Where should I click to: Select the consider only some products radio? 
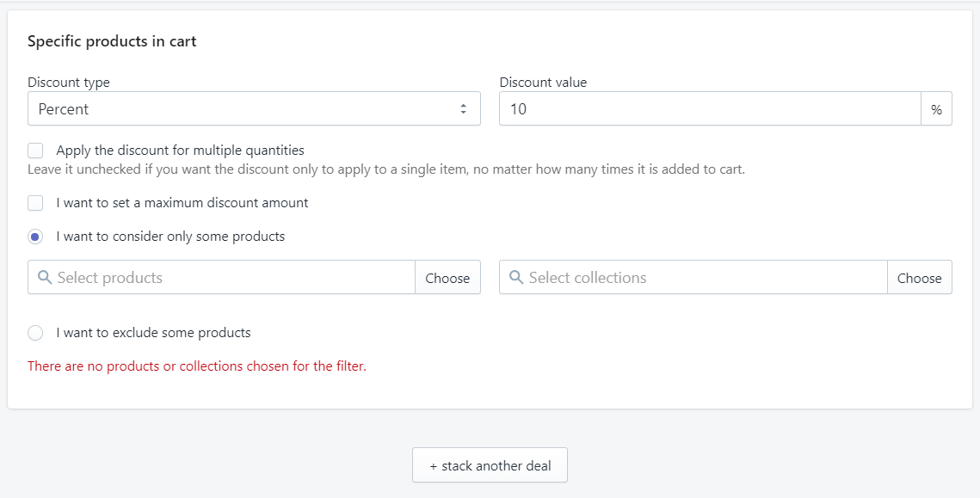click(35, 237)
